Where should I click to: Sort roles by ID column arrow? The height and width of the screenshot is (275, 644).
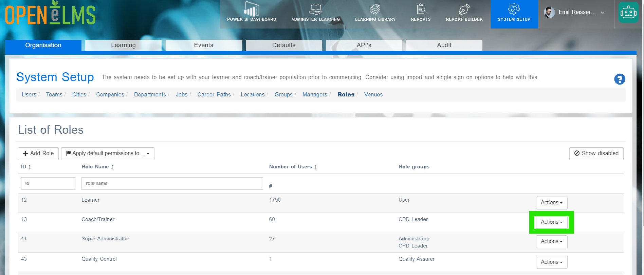[x=30, y=167]
